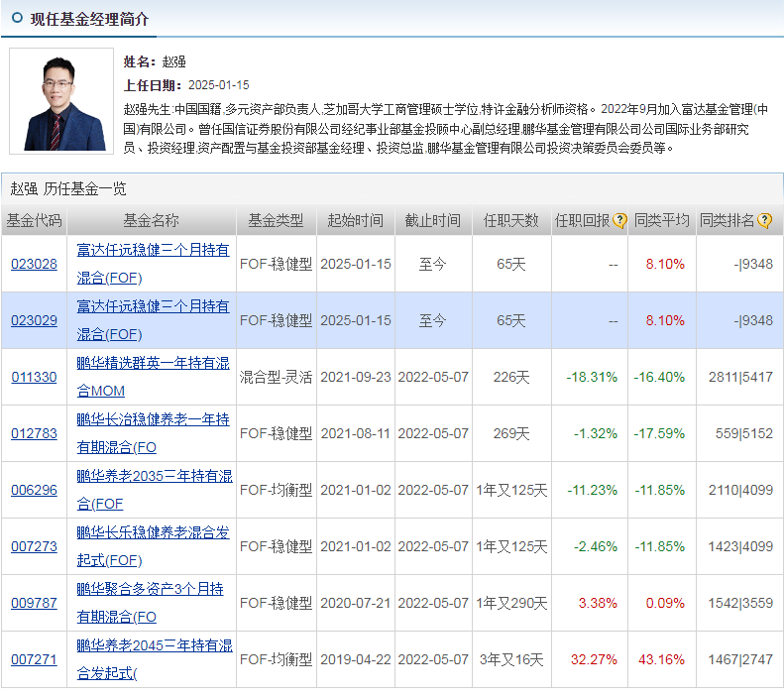Click the 赵强 历任基金一览 table title
Viewport: 784px width, 697px height.
pos(68,188)
